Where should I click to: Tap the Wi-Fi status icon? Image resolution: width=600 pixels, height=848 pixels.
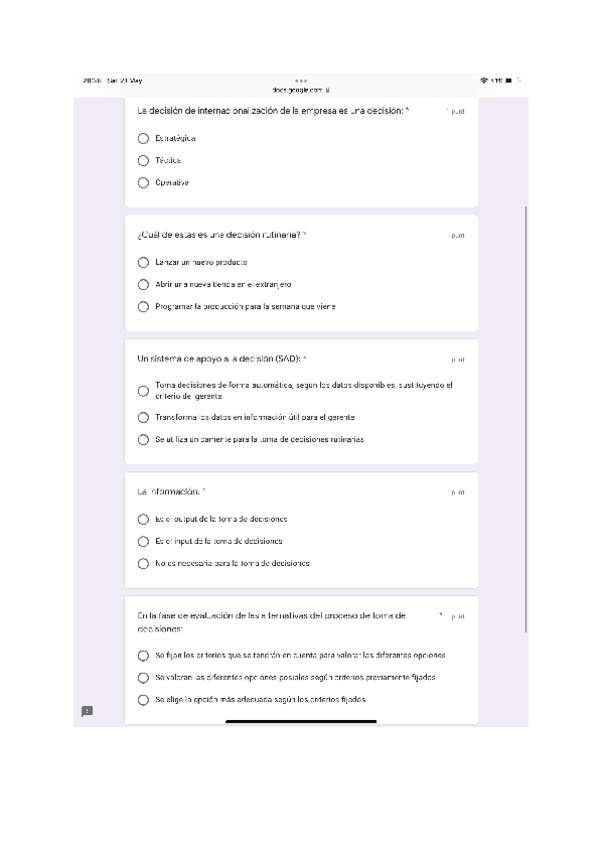point(484,80)
